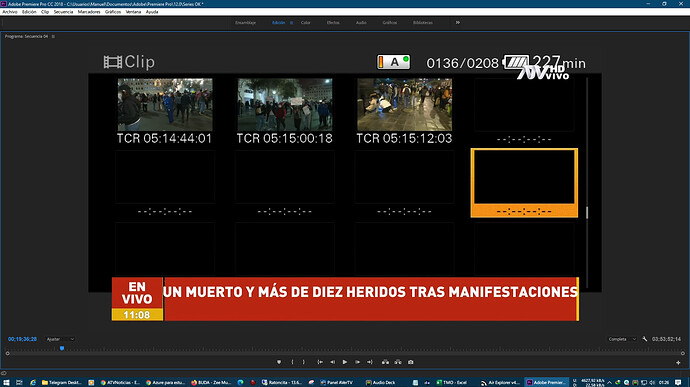Switch to Color workspace
The width and height of the screenshot is (690, 387).
coord(306,22)
